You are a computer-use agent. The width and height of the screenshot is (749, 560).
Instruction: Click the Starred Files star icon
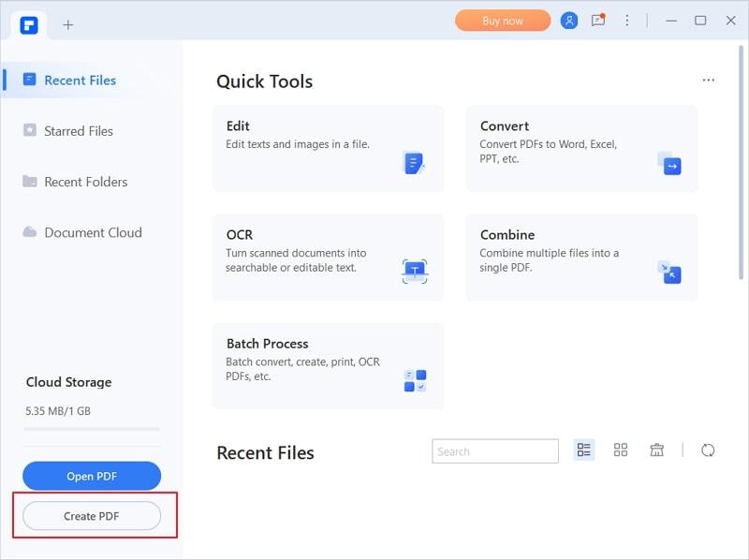[x=30, y=130]
